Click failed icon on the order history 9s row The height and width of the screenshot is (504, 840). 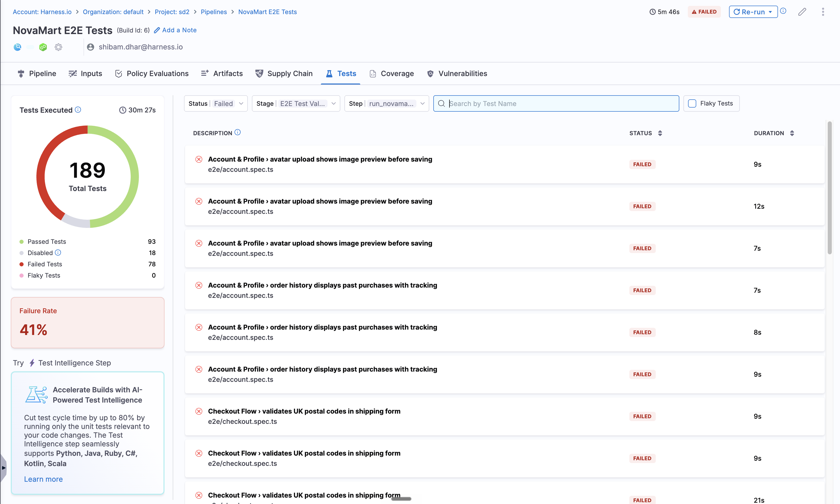click(199, 370)
